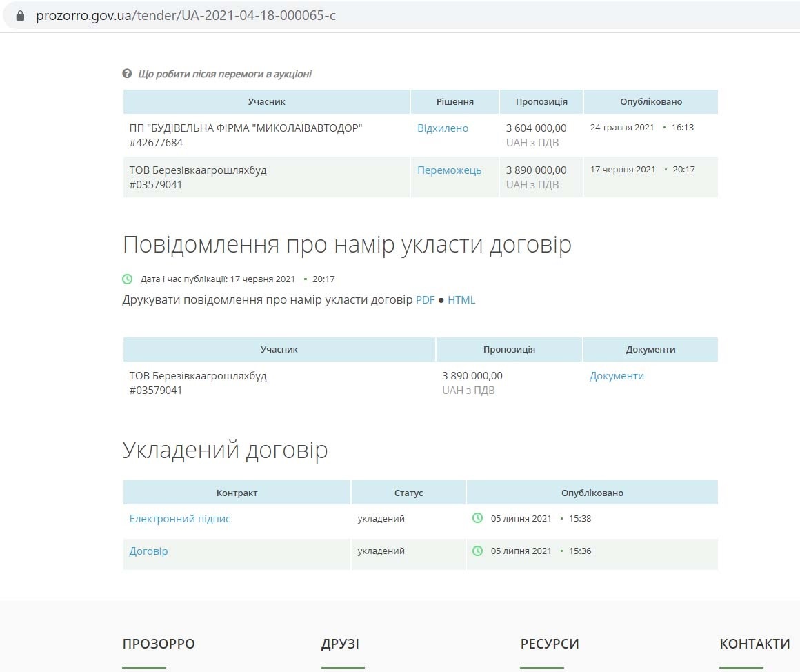Click the ПРОЗОРРО footer section heading
The width and height of the screenshot is (800, 672).
[159, 644]
